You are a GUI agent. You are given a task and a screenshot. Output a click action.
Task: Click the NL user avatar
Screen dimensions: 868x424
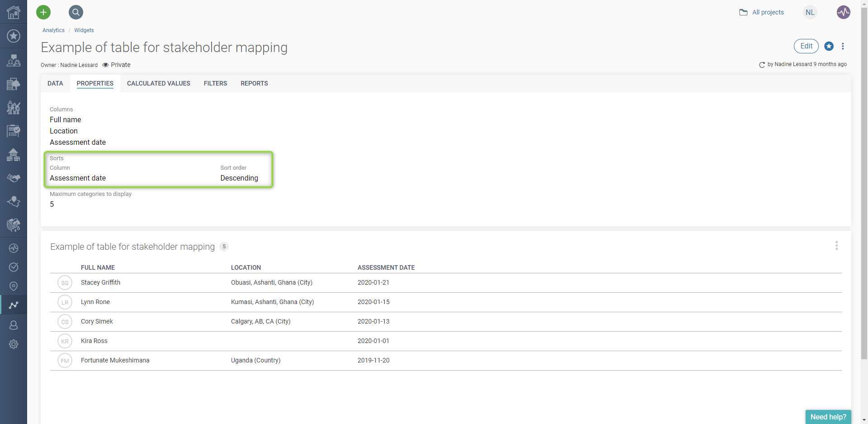pos(810,12)
